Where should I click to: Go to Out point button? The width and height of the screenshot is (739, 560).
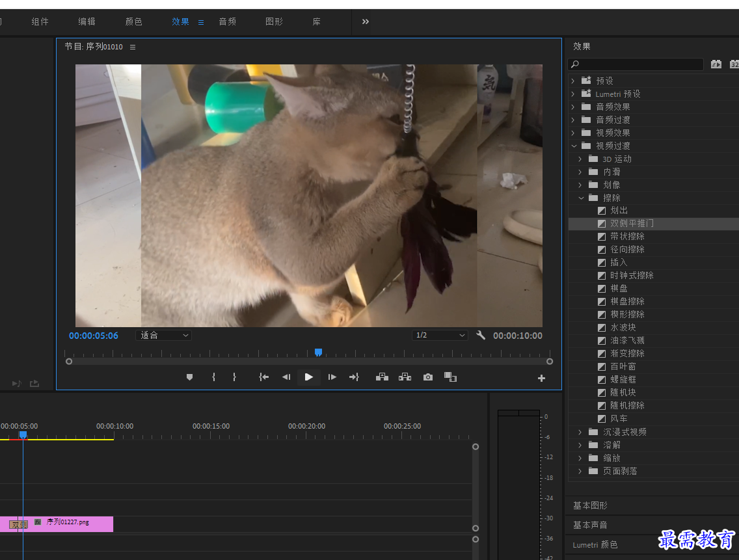click(x=354, y=377)
